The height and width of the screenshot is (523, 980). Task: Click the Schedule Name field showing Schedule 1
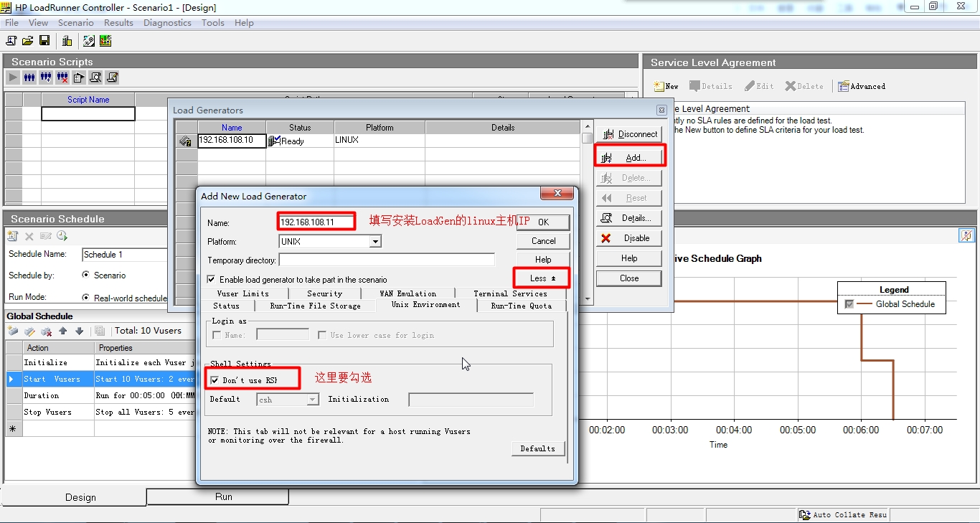pyautogui.click(x=126, y=255)
